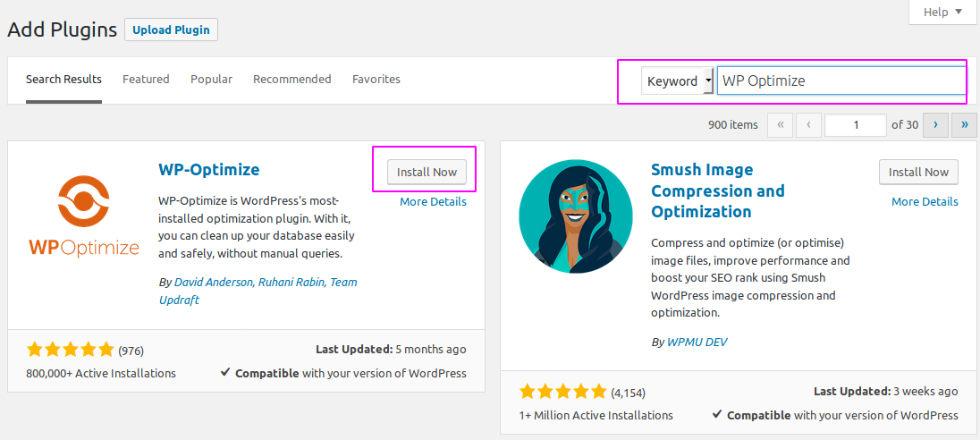This screenshot has height=440, width=980.
Task: Click the previous page arrow
Action: [x=808, y=124]
